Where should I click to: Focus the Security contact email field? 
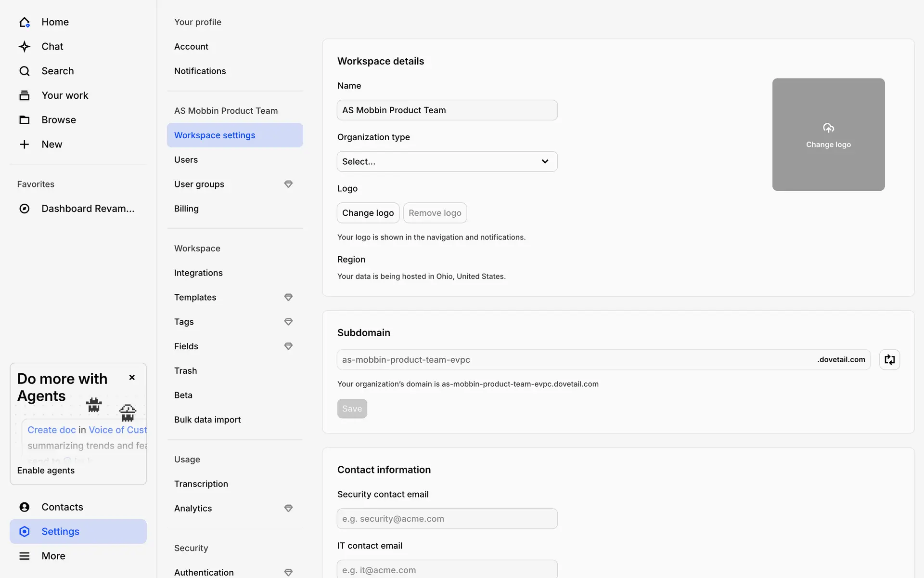[x=447, y=519]
